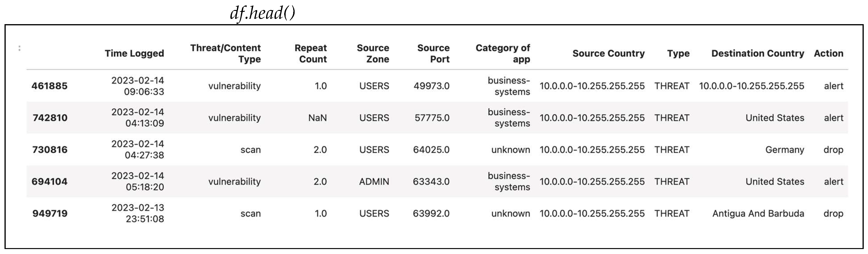Click the NaN Repeat Count cell
The height and width of the screenshot is (254, 868).
tap(317, 118)
